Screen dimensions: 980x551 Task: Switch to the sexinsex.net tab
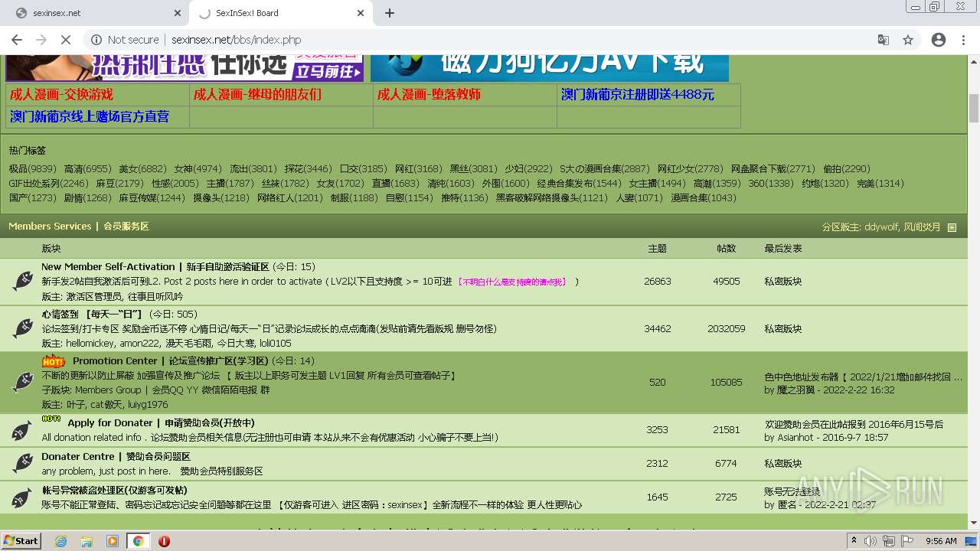pos(96,13)
